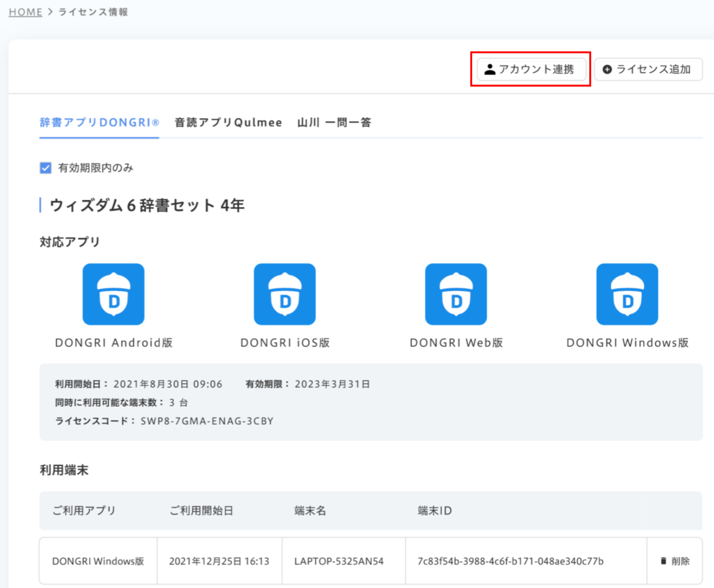Click the heading ウィズダム6辞書セット 4年

(147, 205)
